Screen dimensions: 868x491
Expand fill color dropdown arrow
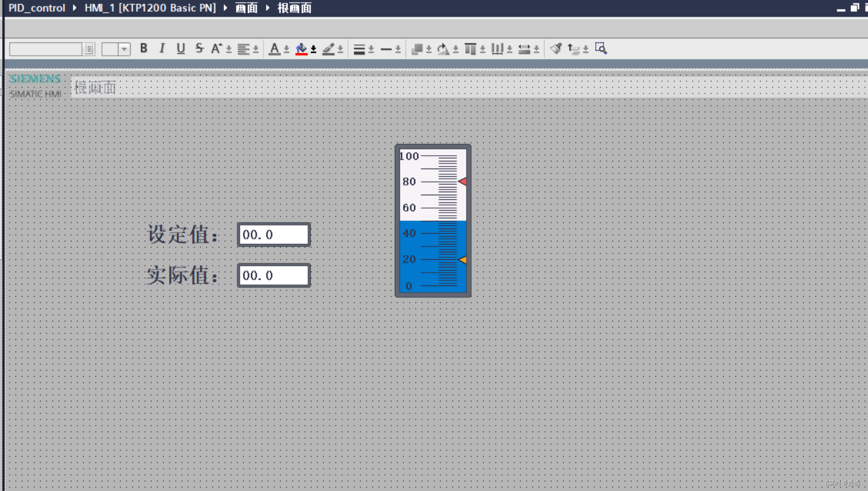coord(314,50)
